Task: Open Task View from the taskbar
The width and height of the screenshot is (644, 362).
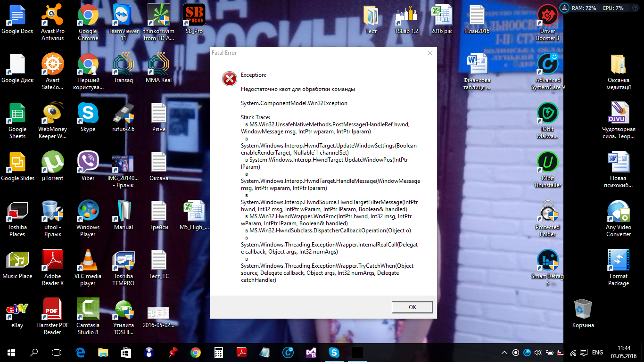Action: click(57, 352)
